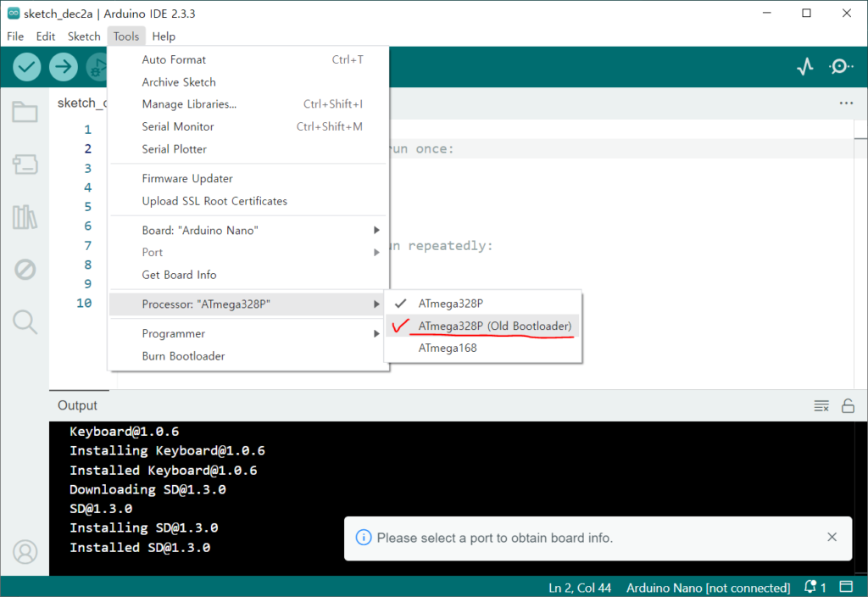Select ATmega328P processor option

482,304
